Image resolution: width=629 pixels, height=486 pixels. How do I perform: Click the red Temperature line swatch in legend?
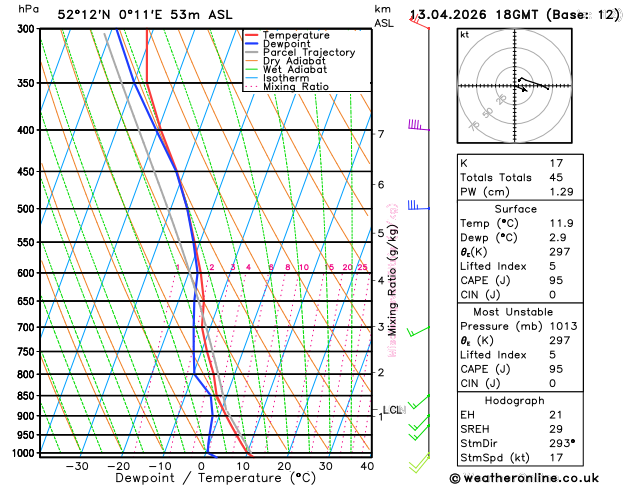[x=252, y=35]
